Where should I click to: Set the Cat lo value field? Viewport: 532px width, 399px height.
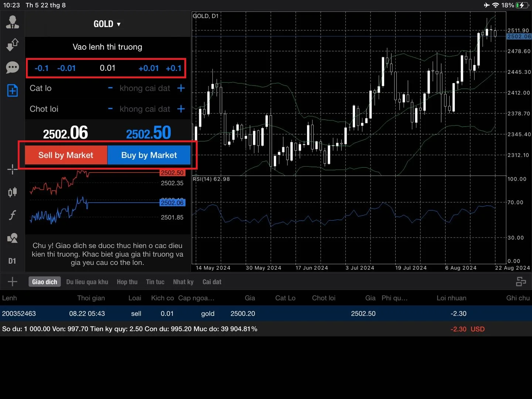145,88
